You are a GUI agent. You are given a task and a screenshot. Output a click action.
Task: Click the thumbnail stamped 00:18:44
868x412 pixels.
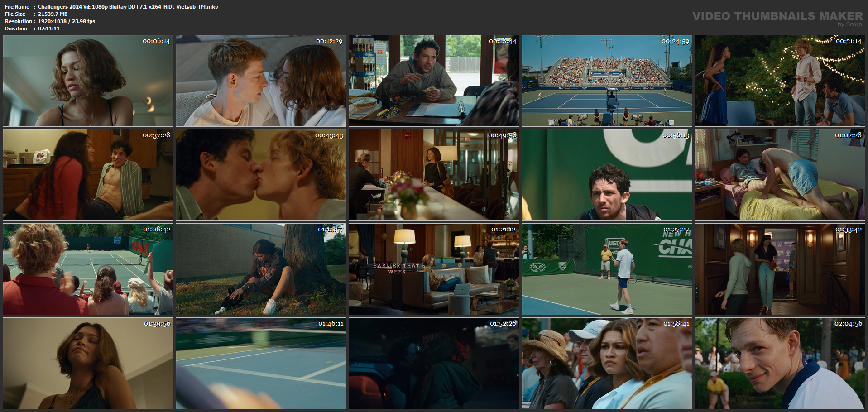pyautogui.click(x=434, y=81)
